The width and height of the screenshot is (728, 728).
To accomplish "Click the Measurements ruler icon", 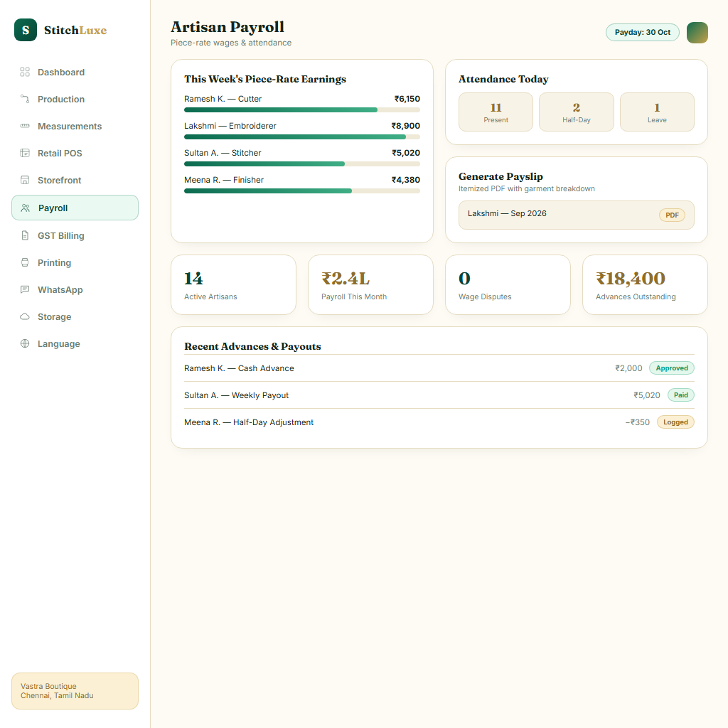I will [x=25, y=126].
